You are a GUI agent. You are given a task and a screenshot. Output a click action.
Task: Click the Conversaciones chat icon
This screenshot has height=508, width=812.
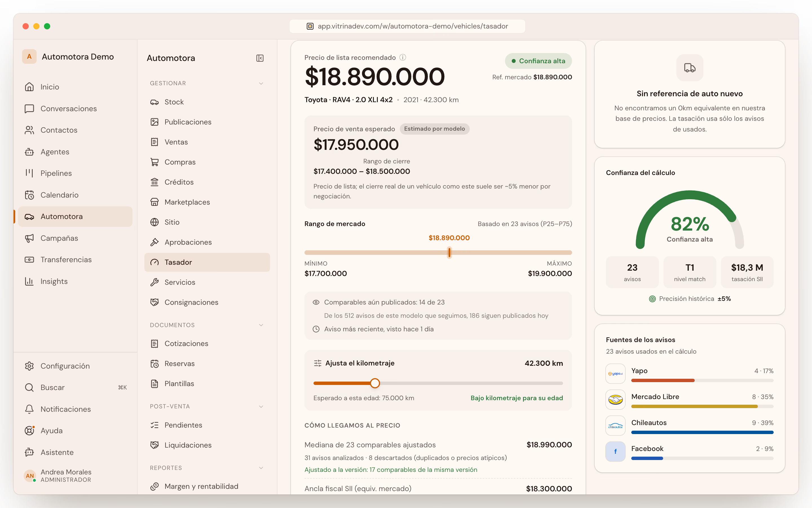pyautogui.click(x=30, y=109)
